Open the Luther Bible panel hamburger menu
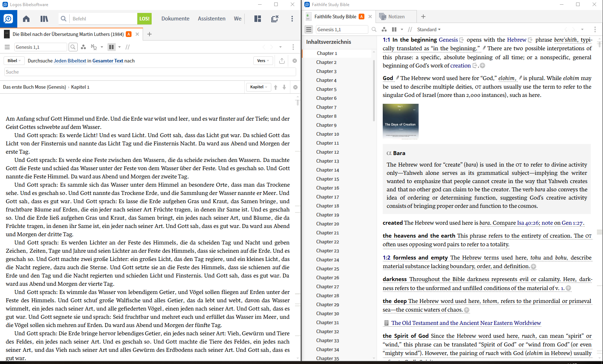The height and width of the screenshot is (364, 603). (7, 47)
